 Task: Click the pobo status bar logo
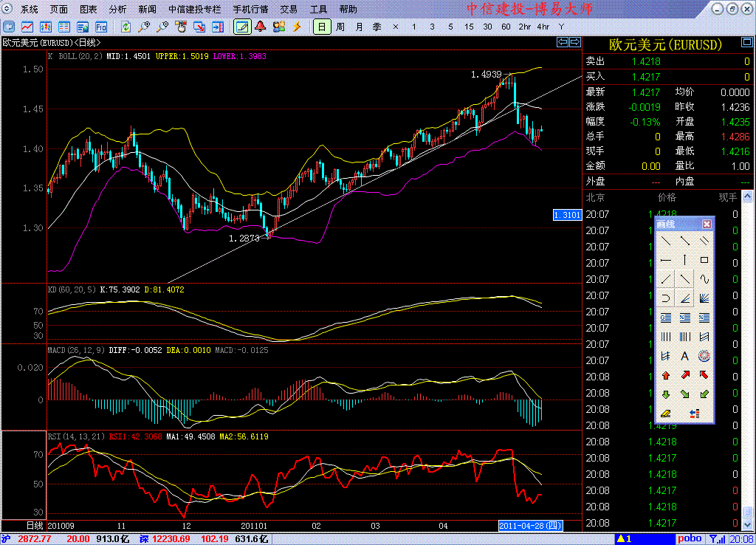pos(690,539)
